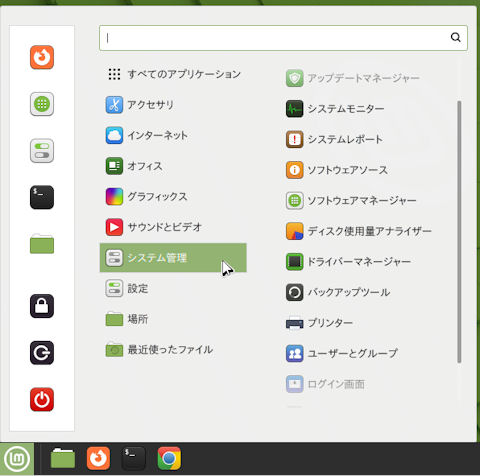Click the Linux Mint menu button
This screenshot has height=476, width=480.
click(17, 459)
